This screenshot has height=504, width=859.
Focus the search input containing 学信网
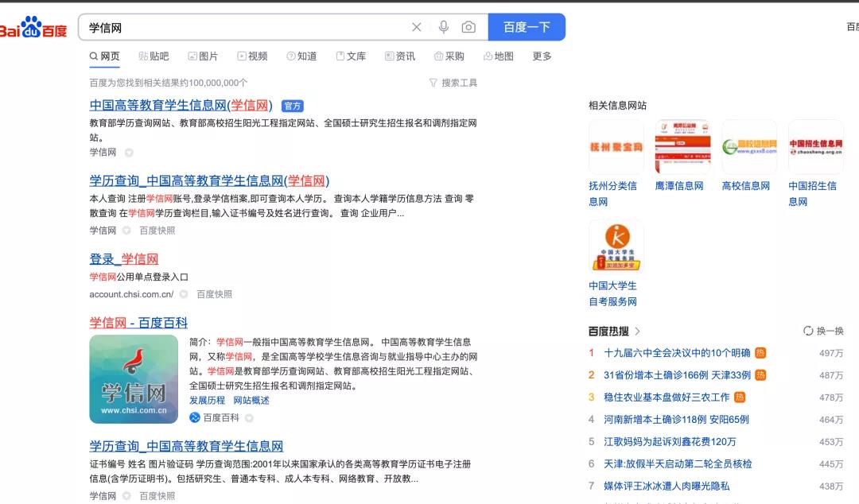click(x=247, y=27)
